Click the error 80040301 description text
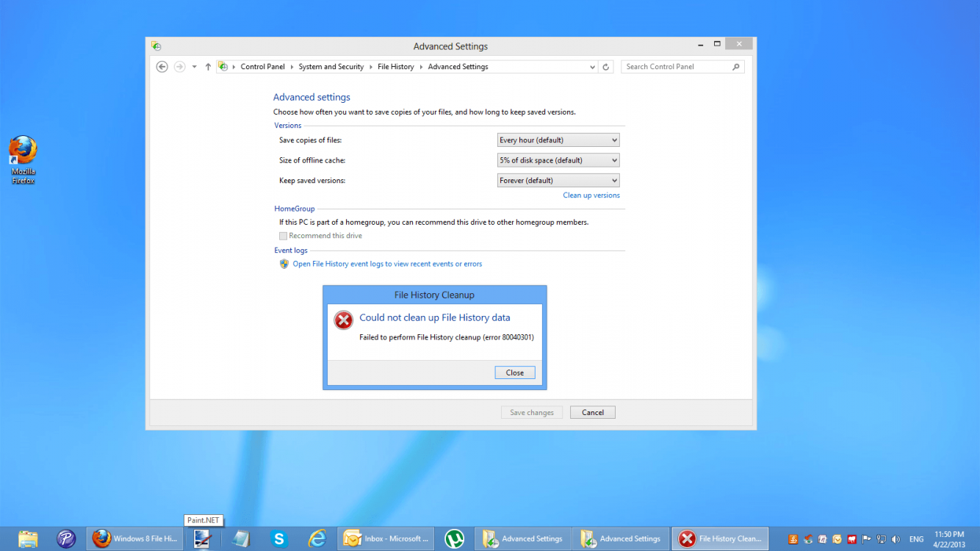Image resolution: width=980 pixels, height=551 pixels. tap(447, 338)
